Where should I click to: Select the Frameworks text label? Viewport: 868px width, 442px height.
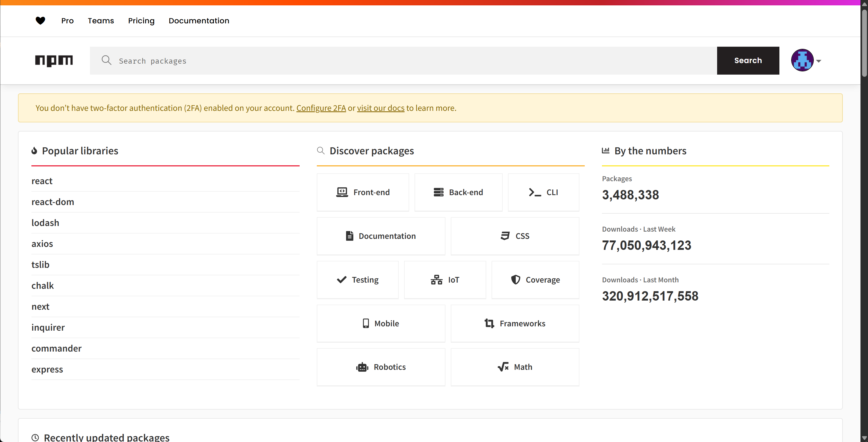pos(522,323)
